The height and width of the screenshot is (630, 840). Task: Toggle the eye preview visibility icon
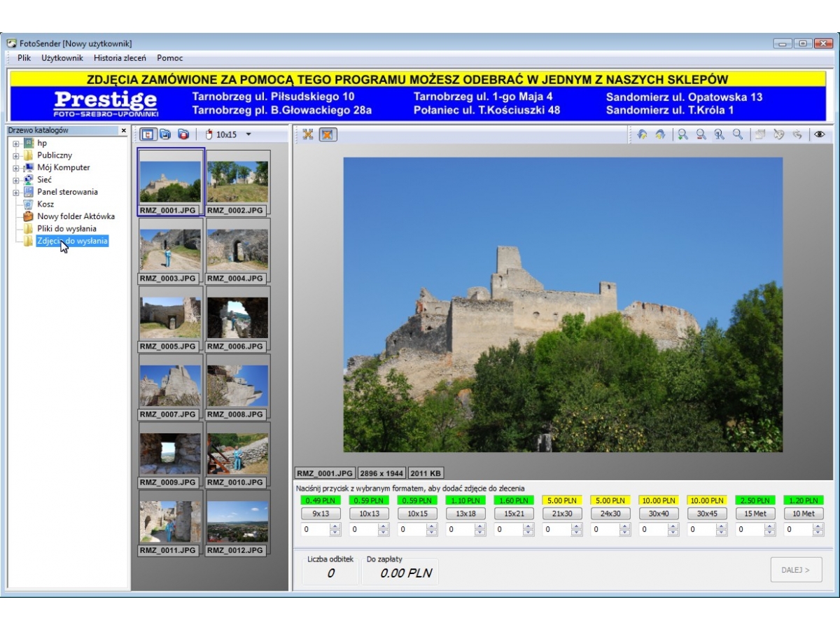(x=820, y=135)
